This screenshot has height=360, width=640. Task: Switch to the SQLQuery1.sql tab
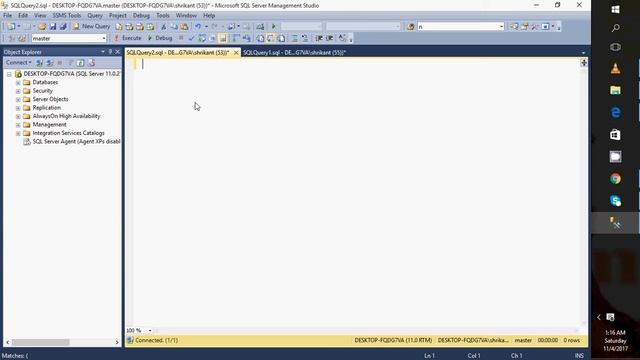(294, 53)
